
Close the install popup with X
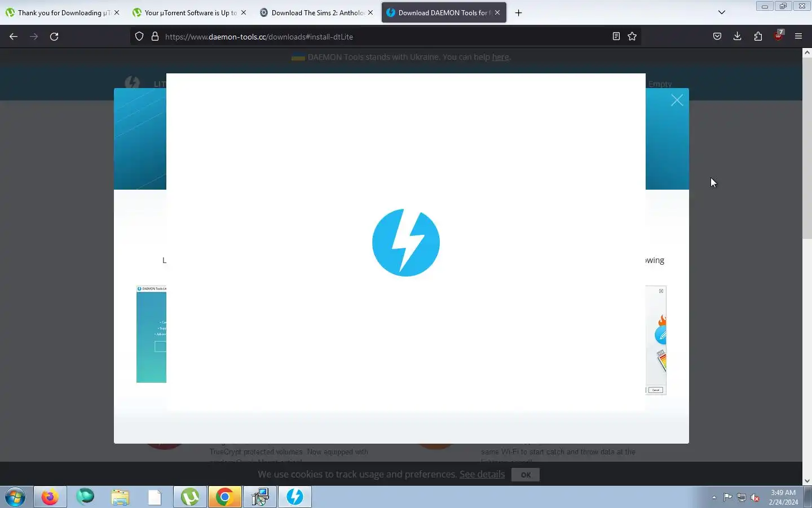(x=677, y=100)
